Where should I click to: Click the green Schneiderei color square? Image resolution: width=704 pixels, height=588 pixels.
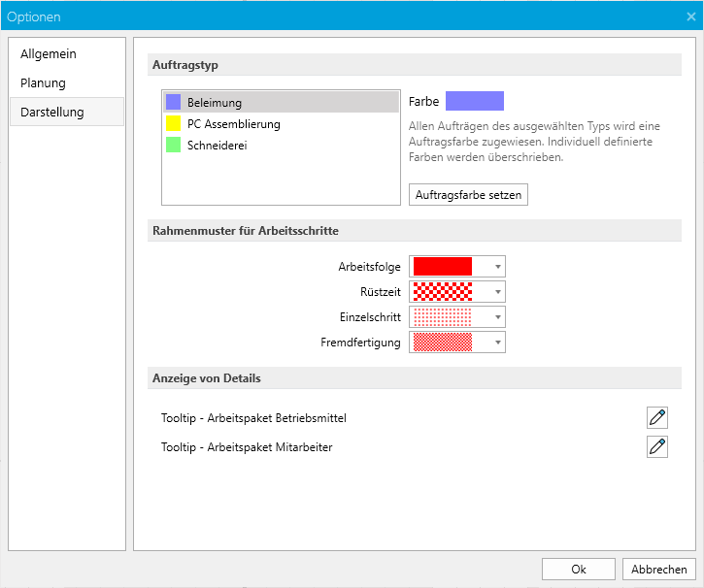(x=174, y=146)
